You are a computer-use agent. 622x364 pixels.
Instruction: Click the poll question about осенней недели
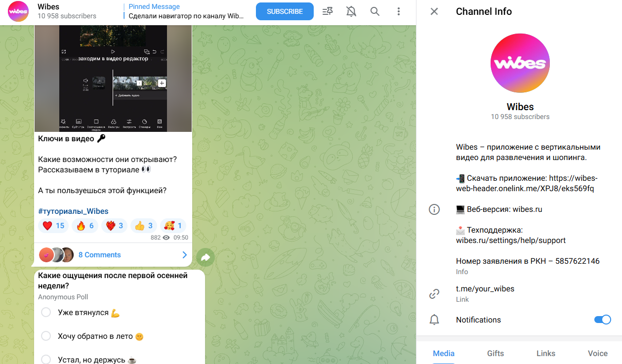coord(113,281)
